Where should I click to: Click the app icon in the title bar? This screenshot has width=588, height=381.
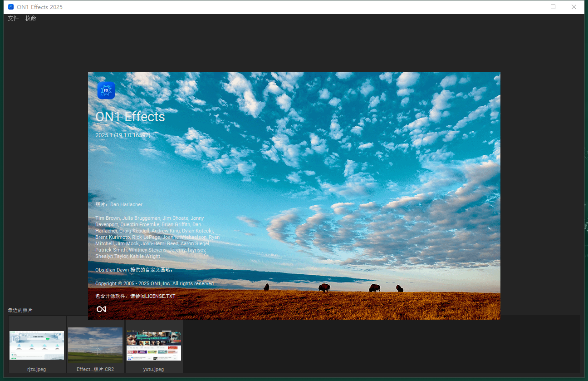tap(11, 7)
